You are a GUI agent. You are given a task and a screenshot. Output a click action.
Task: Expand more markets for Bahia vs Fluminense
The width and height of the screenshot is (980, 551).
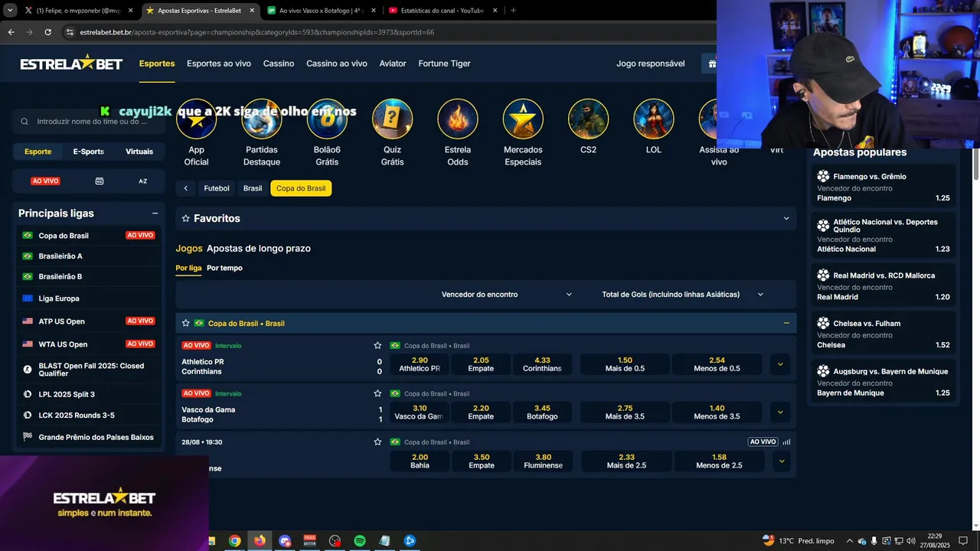[782, 461]
